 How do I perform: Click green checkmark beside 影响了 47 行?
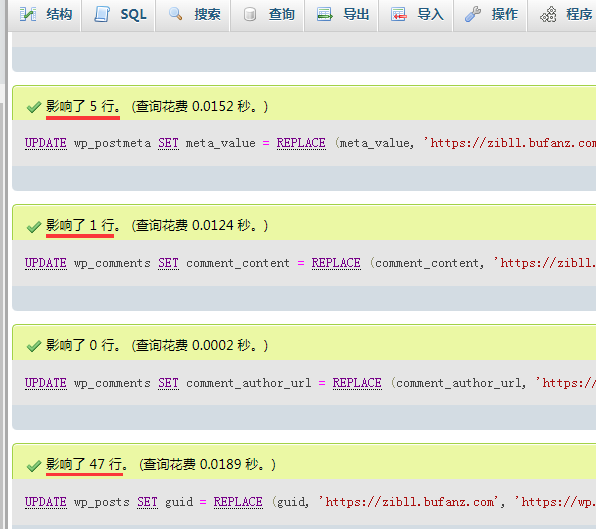[34, 465]
